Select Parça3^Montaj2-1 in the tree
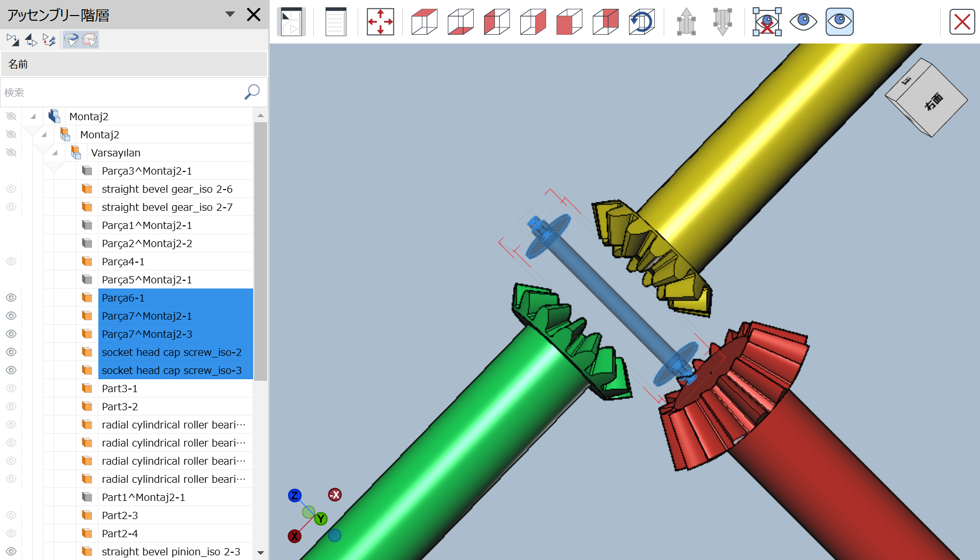 pos(147,171)
